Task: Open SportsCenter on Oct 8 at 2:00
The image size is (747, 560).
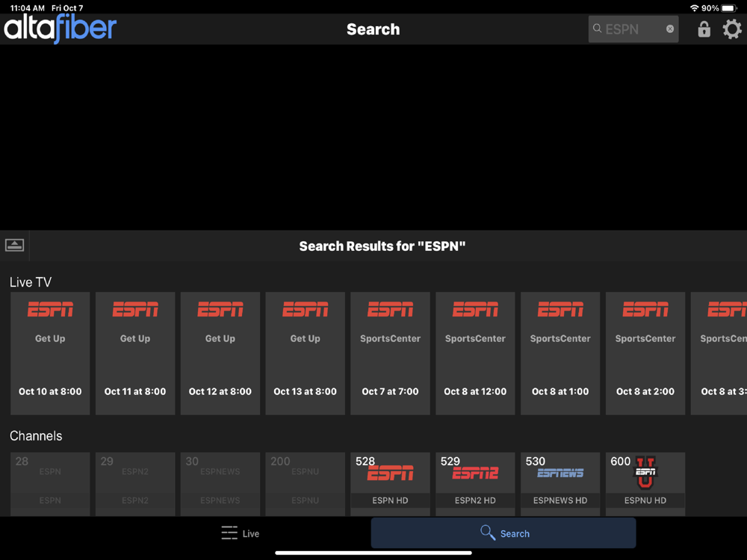Action: tap(645, 353)
